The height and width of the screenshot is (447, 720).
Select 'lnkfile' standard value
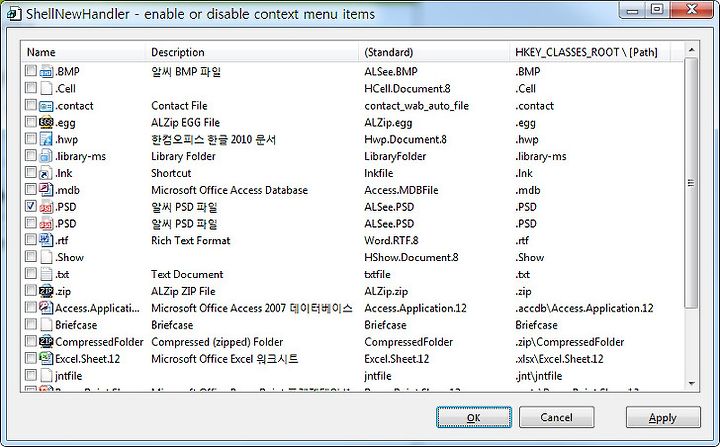pyautogui.click(x=379, y=173)
